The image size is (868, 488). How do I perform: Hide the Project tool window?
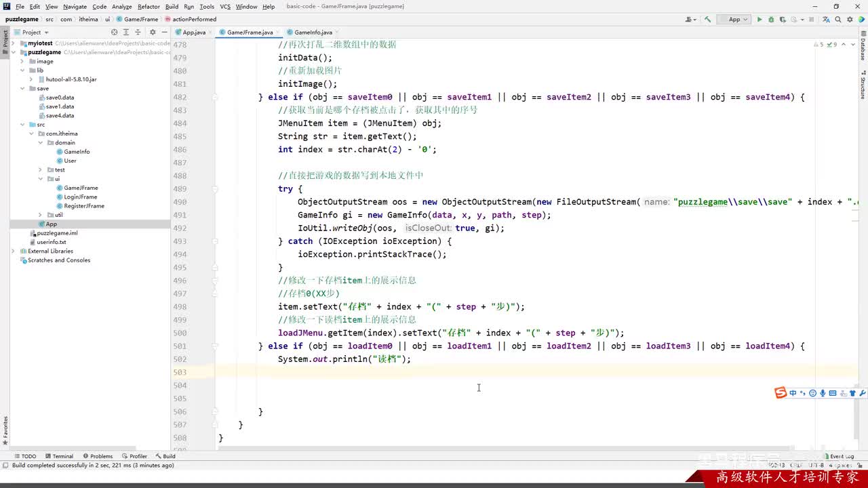coord(165,32)
